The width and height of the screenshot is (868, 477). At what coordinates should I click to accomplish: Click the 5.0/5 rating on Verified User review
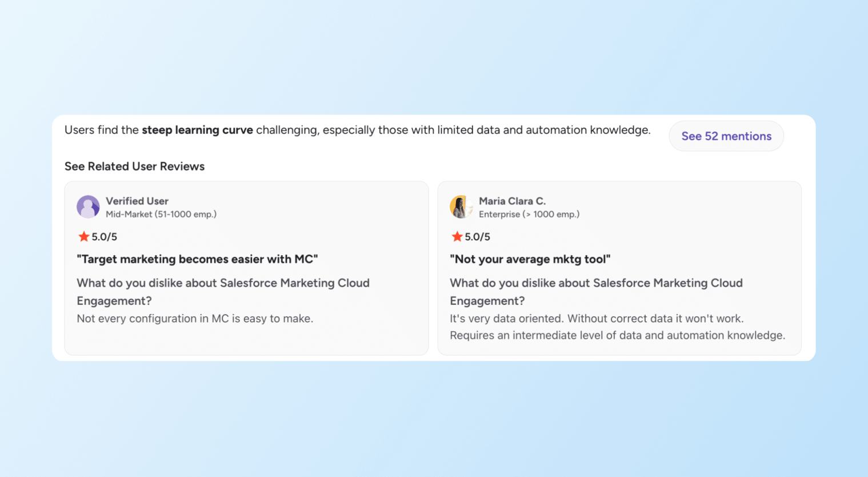pos(104,237)
